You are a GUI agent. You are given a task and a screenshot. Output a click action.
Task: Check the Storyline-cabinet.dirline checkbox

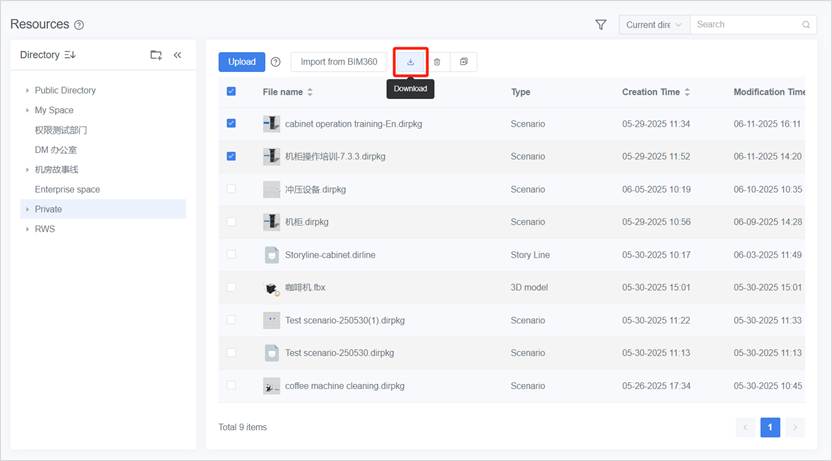(231, 254)
